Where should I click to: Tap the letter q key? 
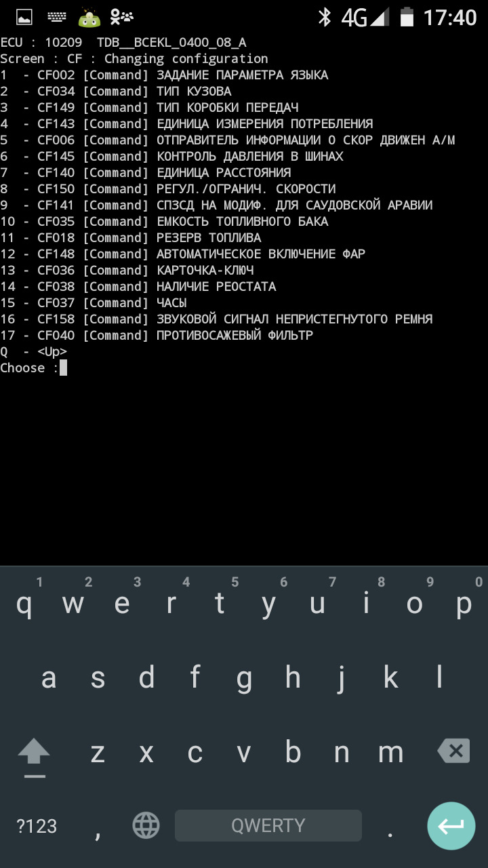(x=24, y=602)
